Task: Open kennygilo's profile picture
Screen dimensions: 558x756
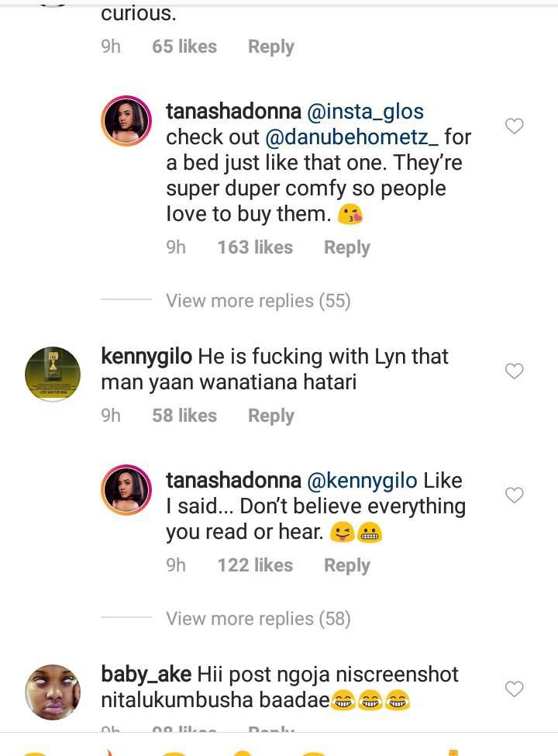Action: [x=53, y=375]
